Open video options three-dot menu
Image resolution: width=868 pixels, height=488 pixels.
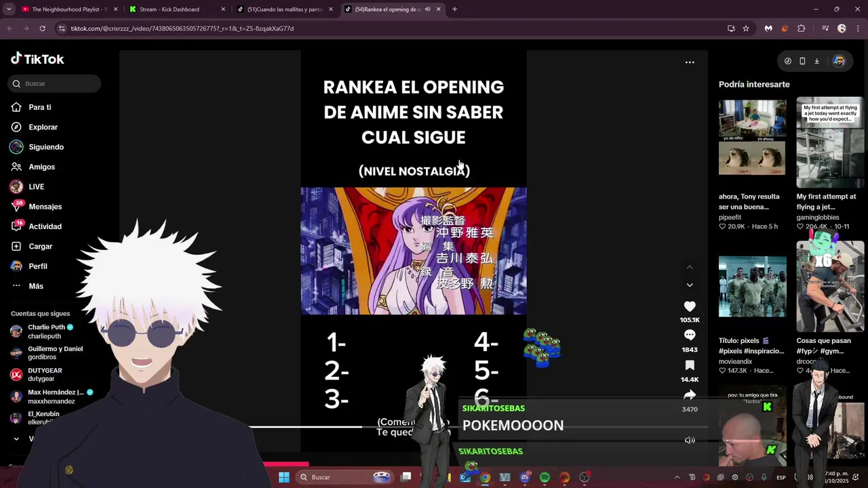(x=690, y=62)
